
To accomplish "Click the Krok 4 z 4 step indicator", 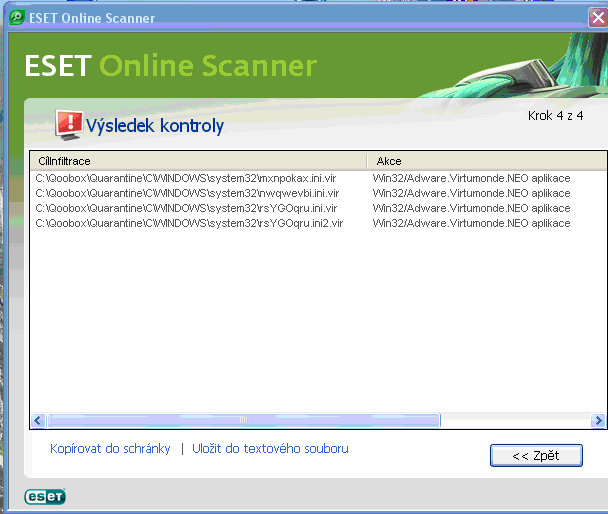I will [x=555, y=116].
